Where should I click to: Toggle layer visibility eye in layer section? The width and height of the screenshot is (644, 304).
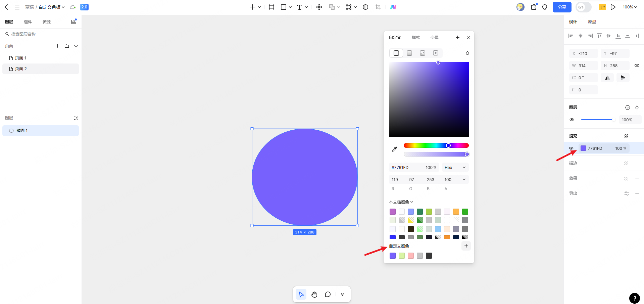pyautogui.click(x=572, y=120)
